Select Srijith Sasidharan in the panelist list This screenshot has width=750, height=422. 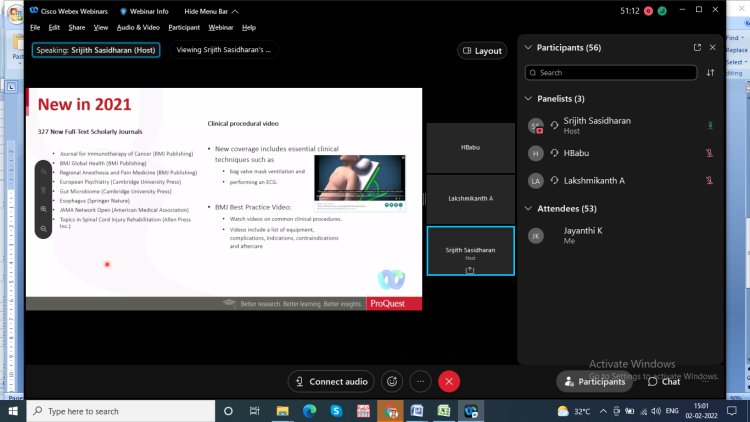click(x=620, y=125)
